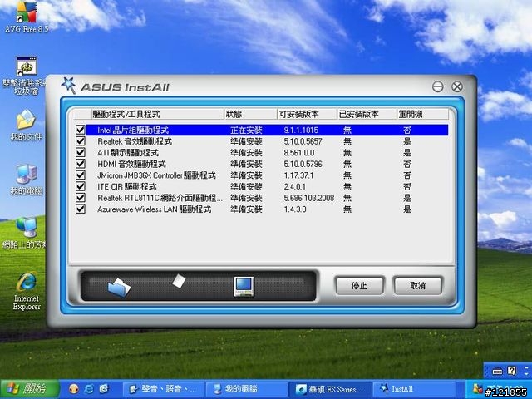The image size is (532, 399).
Task: Switch to 我的電腦 taskbar window
Action: [246, 389]
